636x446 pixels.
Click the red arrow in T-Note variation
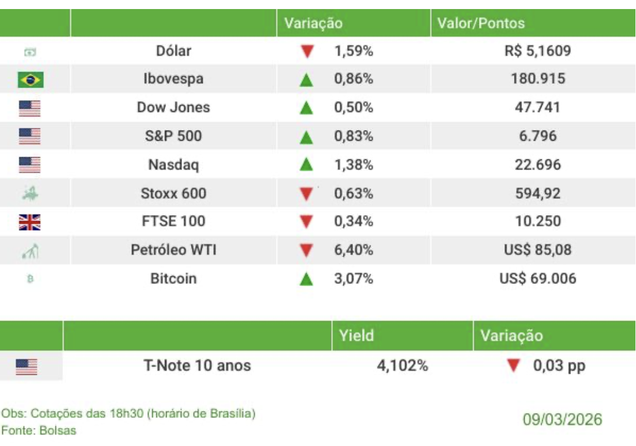pyautogui.click(x=513, y=366)
